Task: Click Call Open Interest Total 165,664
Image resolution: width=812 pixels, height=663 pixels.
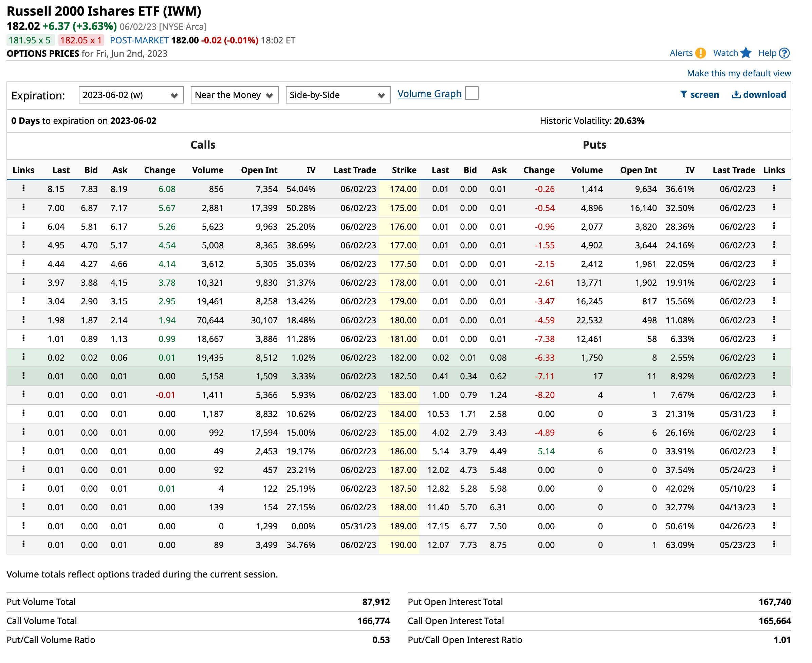Action: coord(775,621)
